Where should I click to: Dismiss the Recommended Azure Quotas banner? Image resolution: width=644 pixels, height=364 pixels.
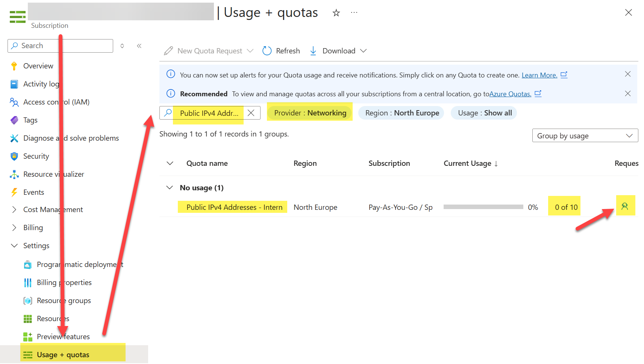coord(628,94)
